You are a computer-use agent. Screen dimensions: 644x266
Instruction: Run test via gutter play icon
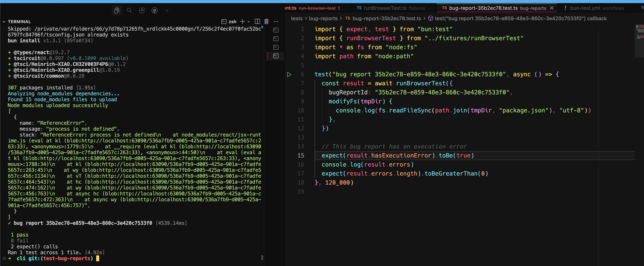coord(289,74)
